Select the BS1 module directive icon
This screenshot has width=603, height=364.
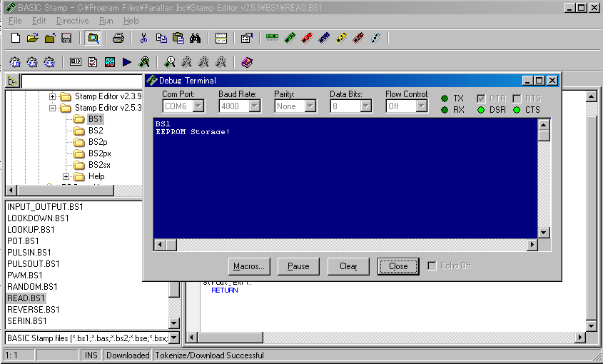tap(273, 36)
